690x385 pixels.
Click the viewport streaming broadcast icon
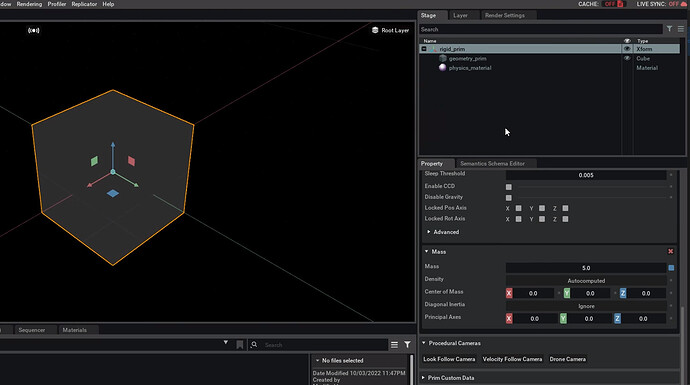(34, 30)
